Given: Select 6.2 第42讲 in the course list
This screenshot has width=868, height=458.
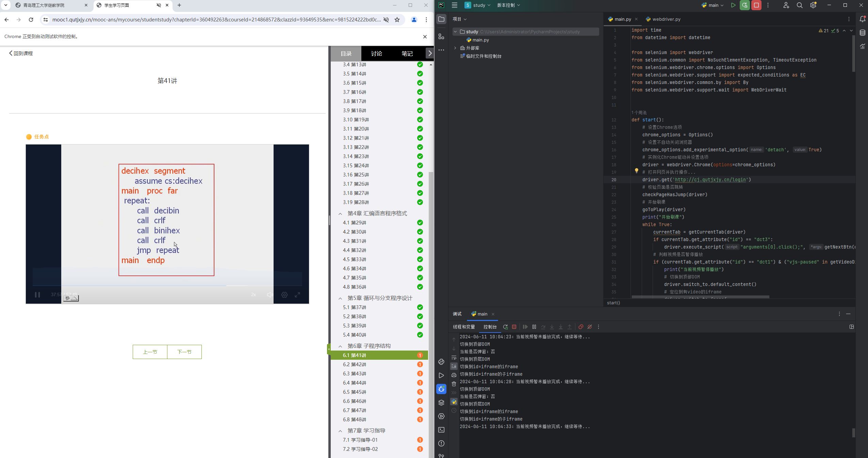Looking at the screenshot, I should [354, 364].
